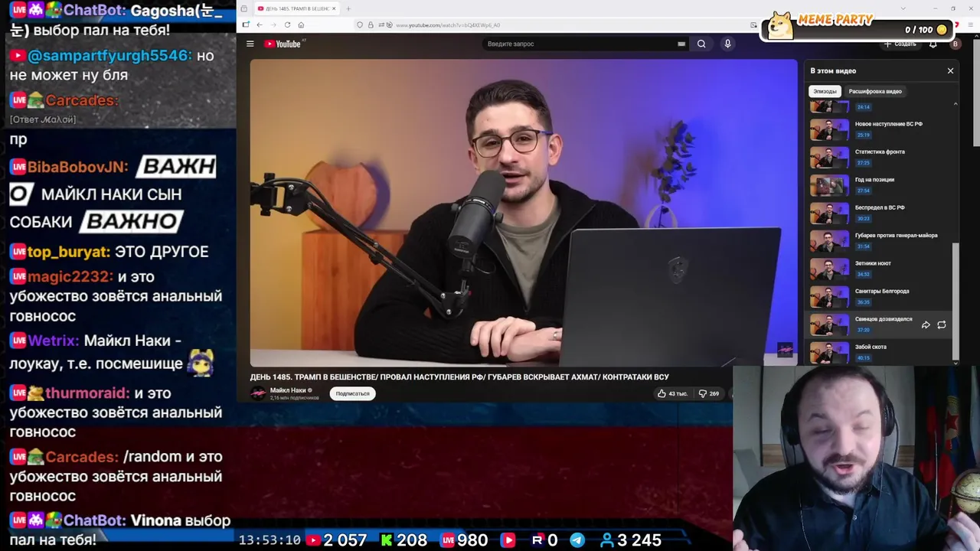
Task: Loop the Свинцов довизделся chapter
Action: pos(942,325)
